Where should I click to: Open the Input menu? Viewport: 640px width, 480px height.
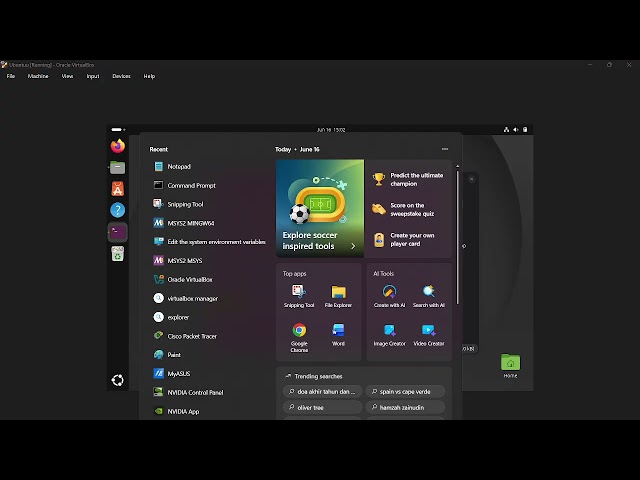[x=93, y=76]
